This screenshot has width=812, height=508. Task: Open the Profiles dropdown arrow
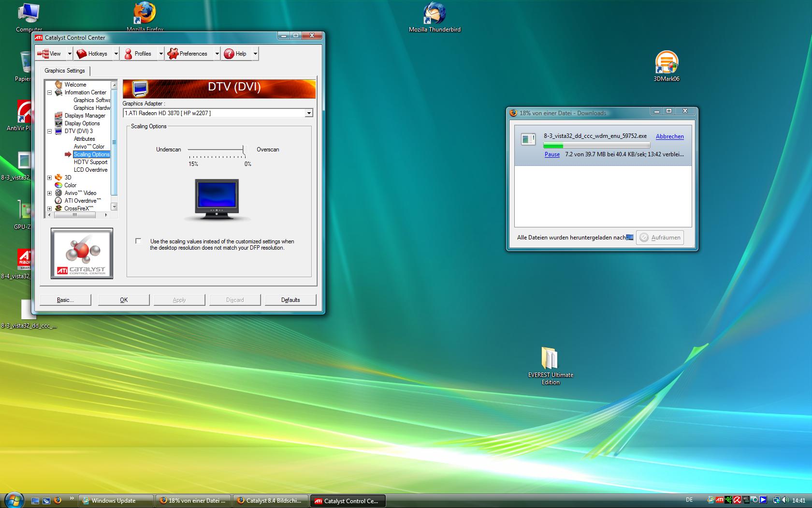pos(161,54)
